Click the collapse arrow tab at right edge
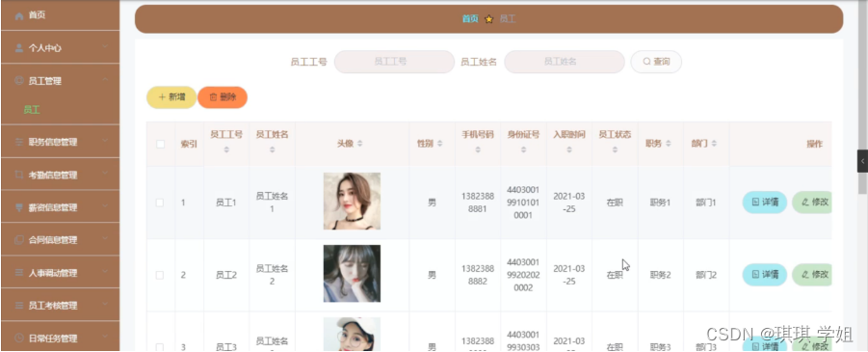Viewport: 868px width, 352px height. point(862,161)
